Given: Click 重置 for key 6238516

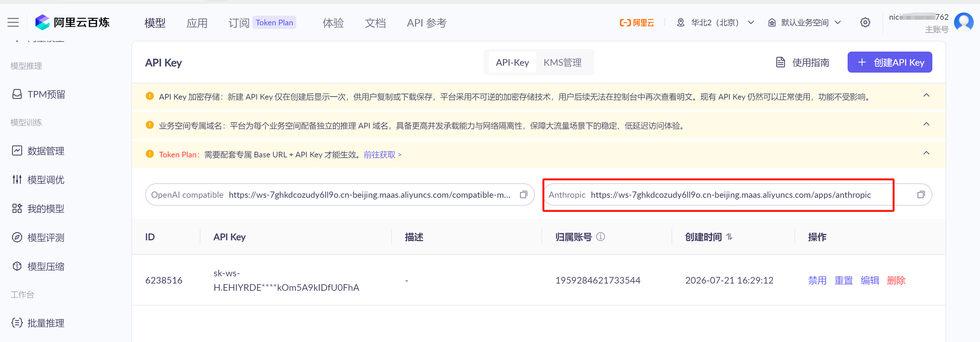Looking at the screenshot, I should pyautogui.click(x=843, y=280).
